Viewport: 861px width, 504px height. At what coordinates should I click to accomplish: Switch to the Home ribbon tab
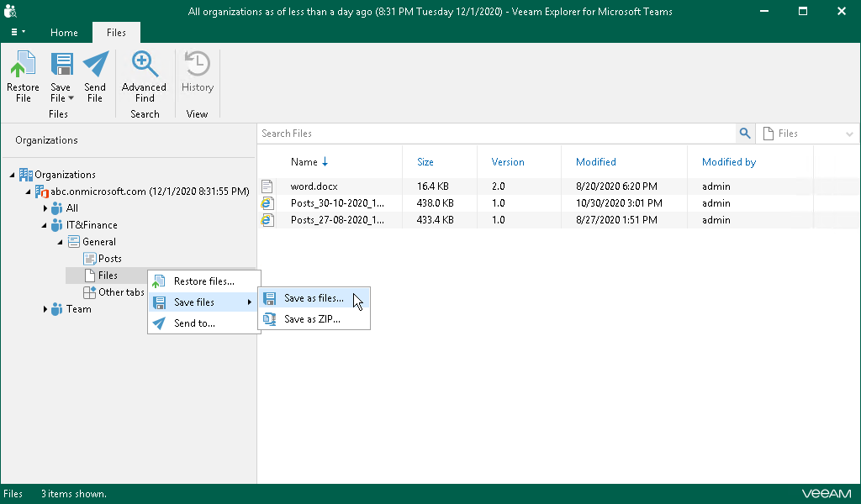click(x=64, y=33)
